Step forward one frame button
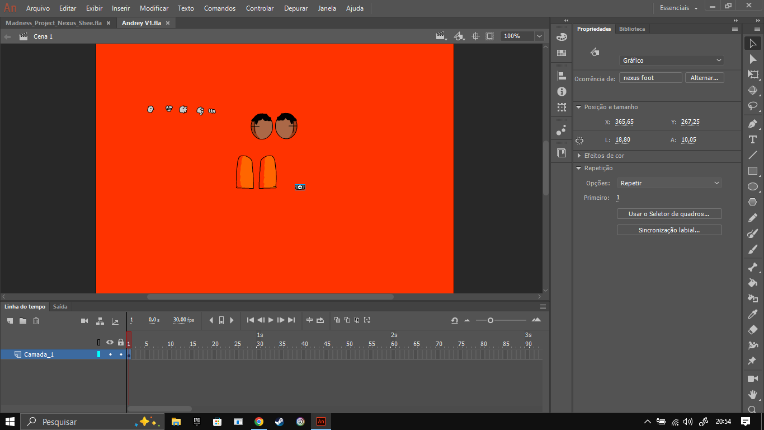The image size is (764, 430). (x=281, y=320)
